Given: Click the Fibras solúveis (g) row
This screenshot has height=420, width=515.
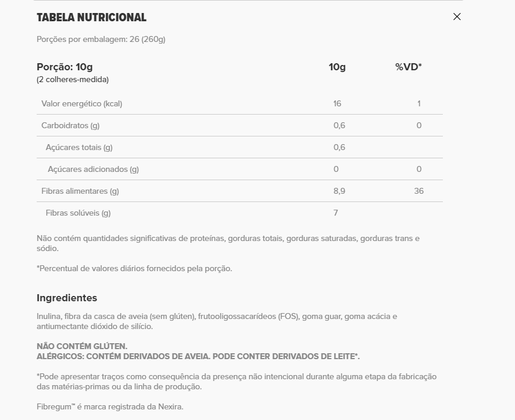Looking at the screenshot, I should [x=240, y=213].
